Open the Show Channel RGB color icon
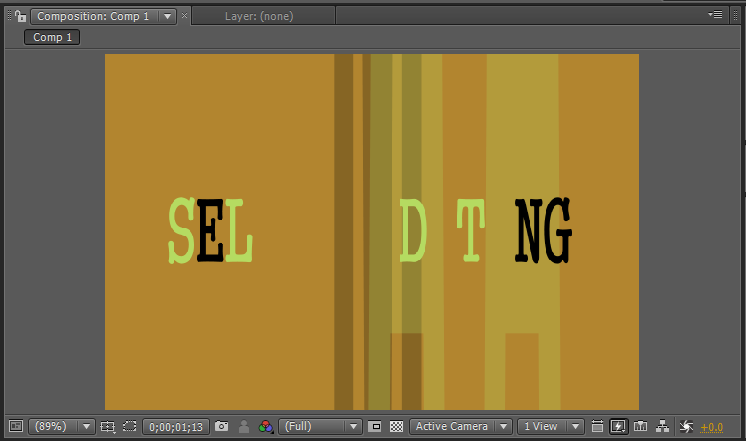 pyautogui.click(x=265, y=426)
